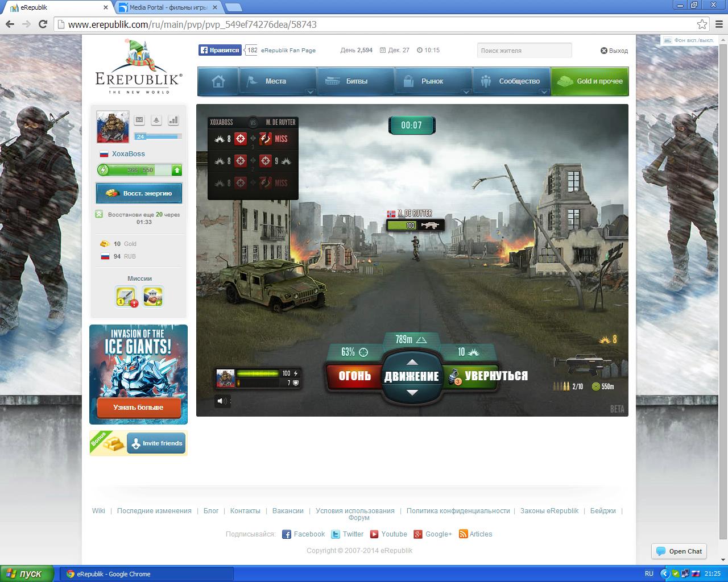This screenshot has height=582, width=728.
Task: Open the Последние изменения footer link
Action: pos(154,511)
